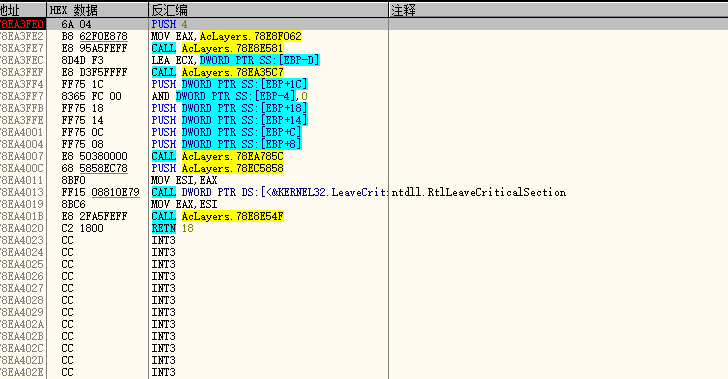Select address 8EA4013 in address column
Viewport: 728px width, 379px height.
22,192
